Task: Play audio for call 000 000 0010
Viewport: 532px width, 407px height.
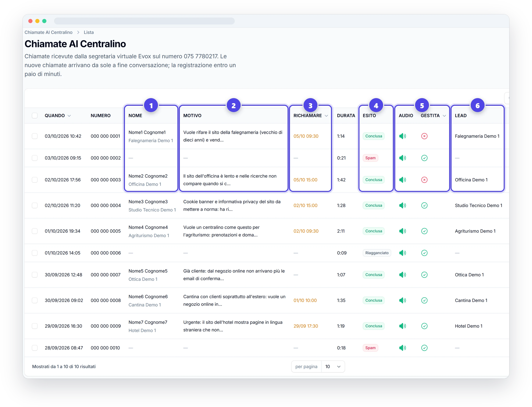Action: click(x=402, y=348)
